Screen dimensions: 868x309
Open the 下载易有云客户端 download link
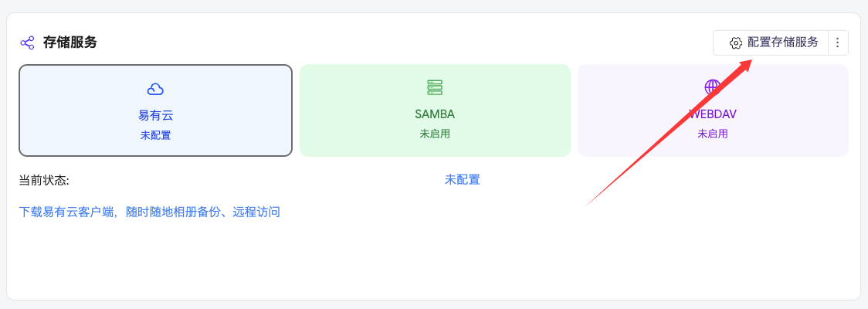pos(149,212)
